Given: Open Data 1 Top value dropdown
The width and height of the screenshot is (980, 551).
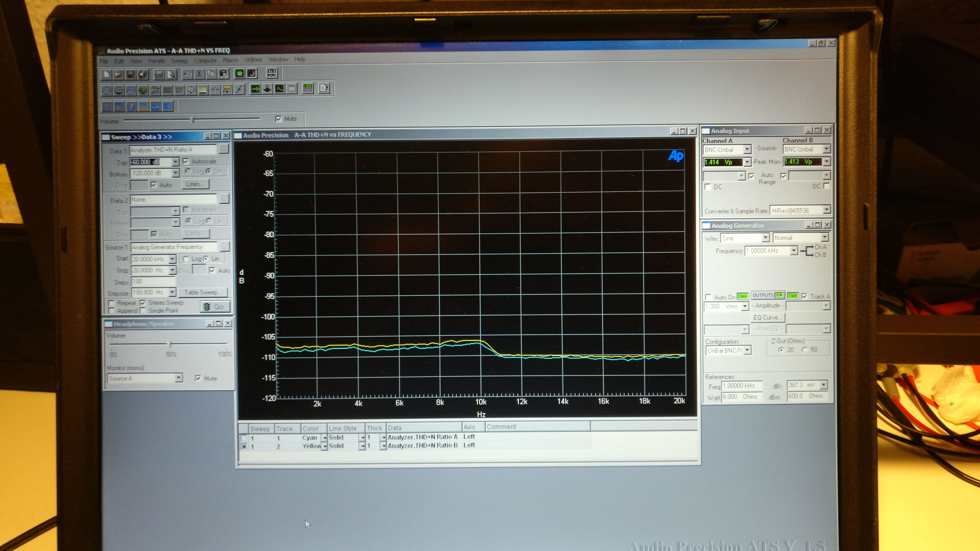Looking at the screenshot, I should (x=175, y=162).
